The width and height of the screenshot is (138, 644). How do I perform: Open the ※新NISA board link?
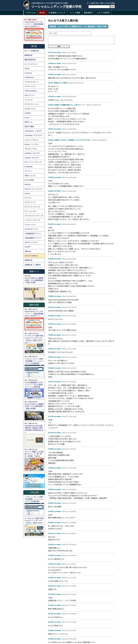(x=34, y=251)
